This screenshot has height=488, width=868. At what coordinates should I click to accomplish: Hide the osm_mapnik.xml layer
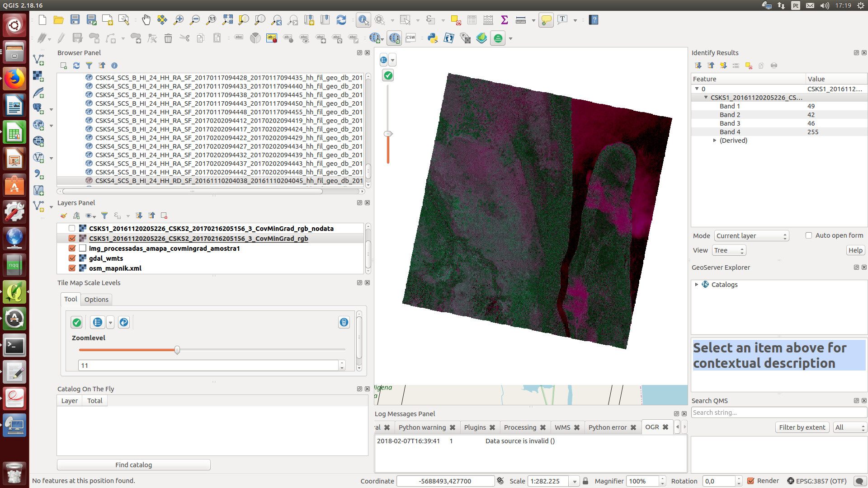tap(72, 268)
